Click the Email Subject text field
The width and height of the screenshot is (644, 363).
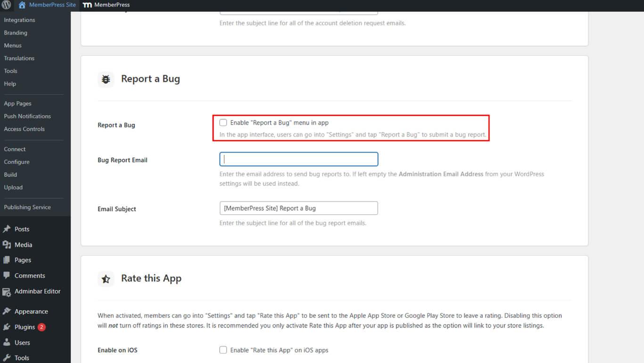point(298,208)
